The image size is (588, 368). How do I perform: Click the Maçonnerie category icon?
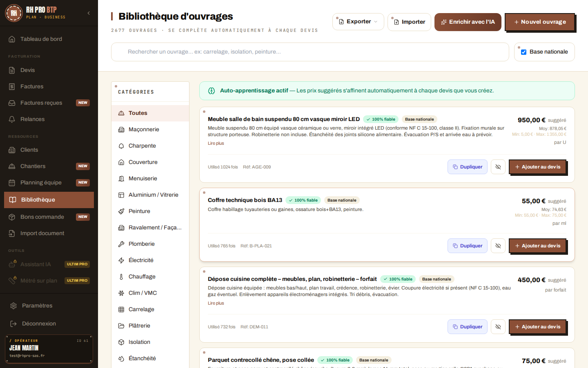tap(121, 129)
